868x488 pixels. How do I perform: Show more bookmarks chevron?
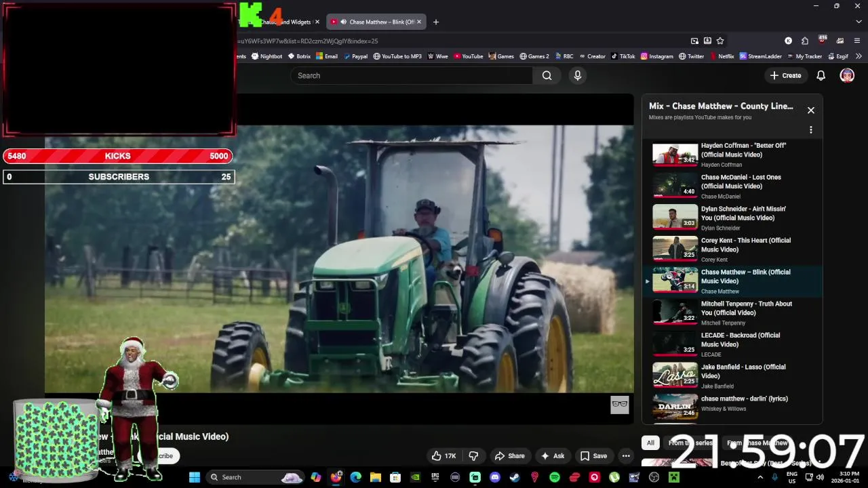(x=859, y=56)
